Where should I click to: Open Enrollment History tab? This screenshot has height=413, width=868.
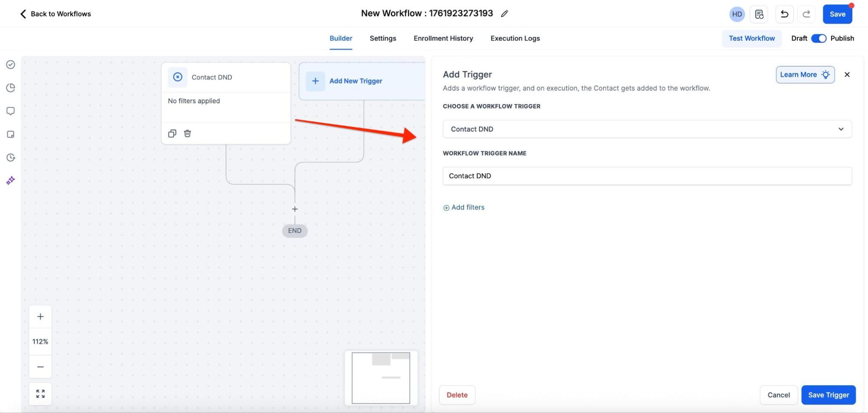click(x=443, y=38)
